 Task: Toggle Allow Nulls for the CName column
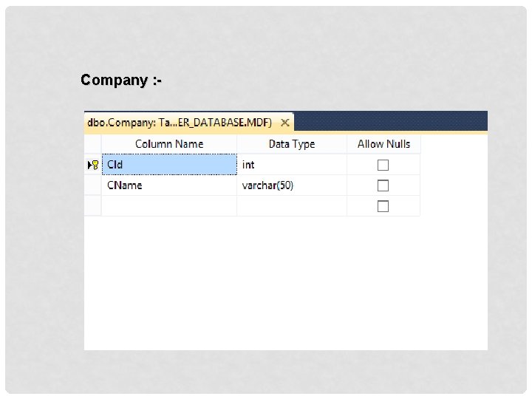[x=383, y=185]
